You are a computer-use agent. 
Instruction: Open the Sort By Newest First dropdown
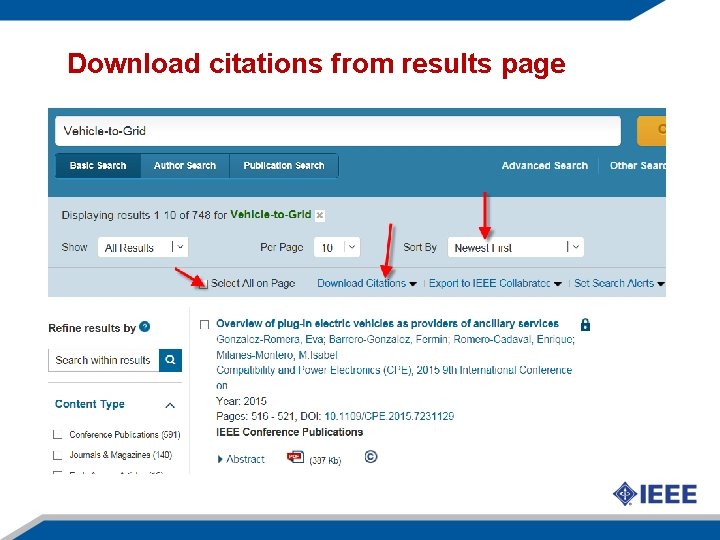pos(516,248)
